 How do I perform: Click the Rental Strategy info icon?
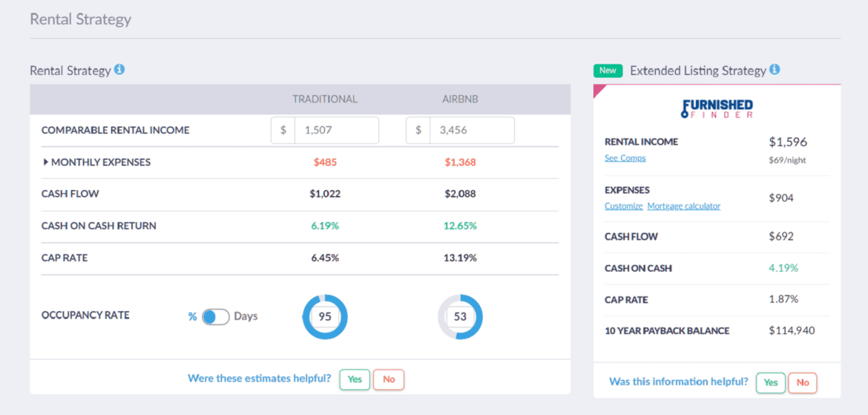(119, 70)
